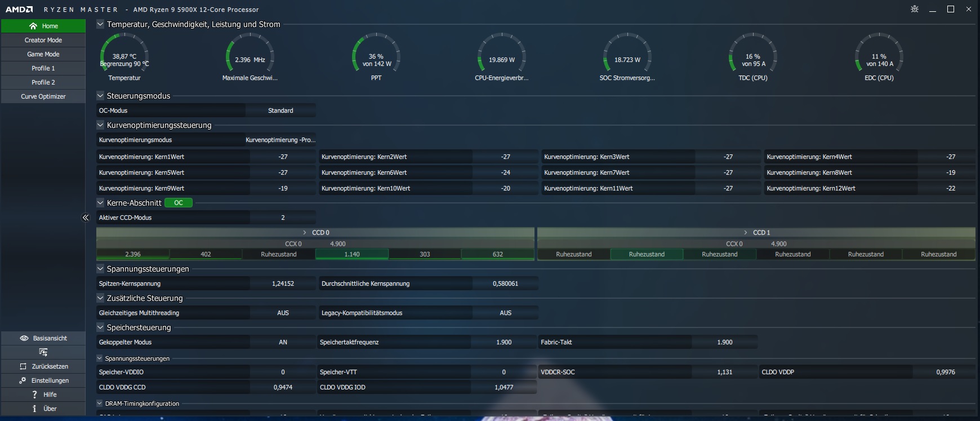The image size is (980, 421).
Task: Collapse Spannungssteuerungen section above Spitzen-Kernspannung
Action: tap(100, 269)
